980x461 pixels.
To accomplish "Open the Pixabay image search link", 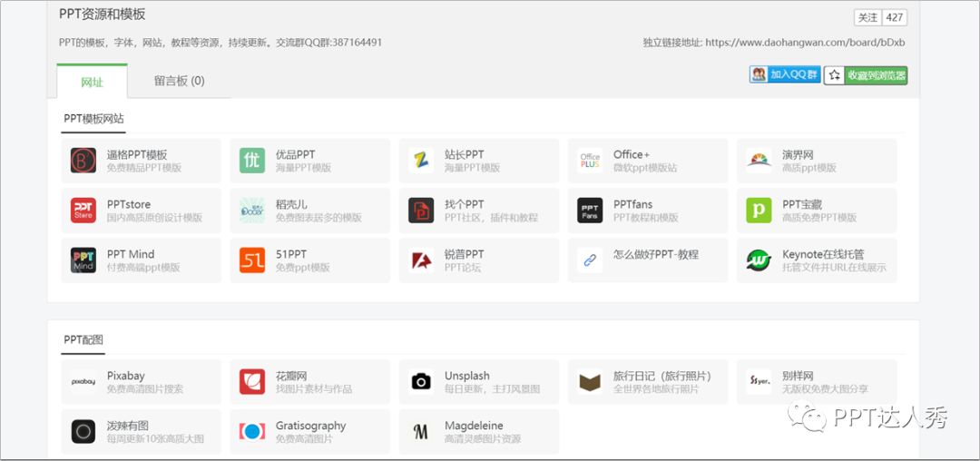I will 142,382.
